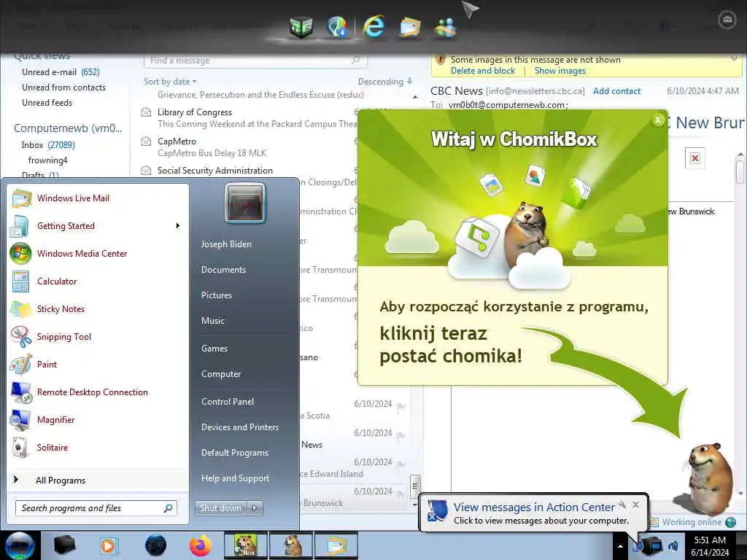Viewport: 747px width, 560px height.
Task: Show hidden tray icons arrow
Action: pyautogui.click(x=620, y=546)
